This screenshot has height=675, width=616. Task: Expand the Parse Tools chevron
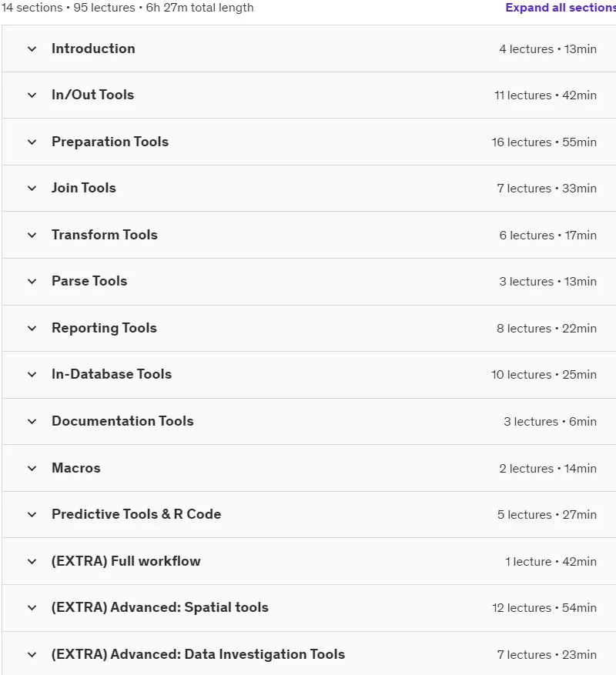pyautogui.click(x=32, y=282)
